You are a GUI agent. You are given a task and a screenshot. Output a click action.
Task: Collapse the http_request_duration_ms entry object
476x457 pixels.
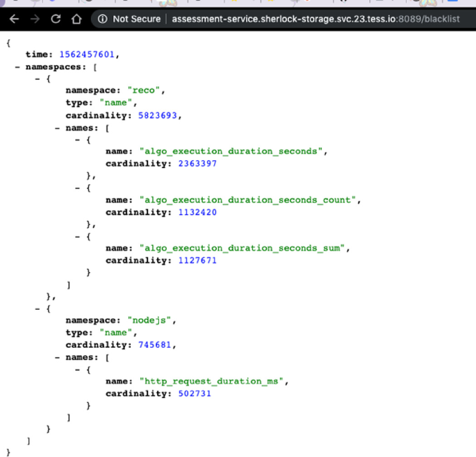click(x=78, y=369)
